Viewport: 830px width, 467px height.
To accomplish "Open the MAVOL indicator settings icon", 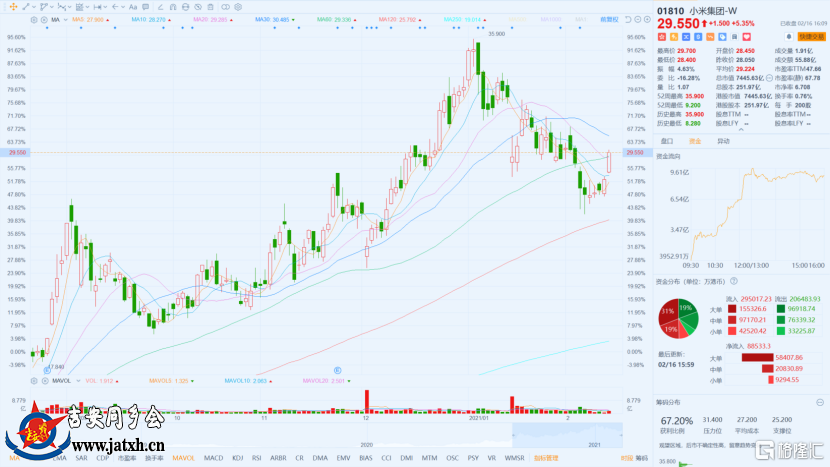I will pyautogui.click(x=34, y=381).
